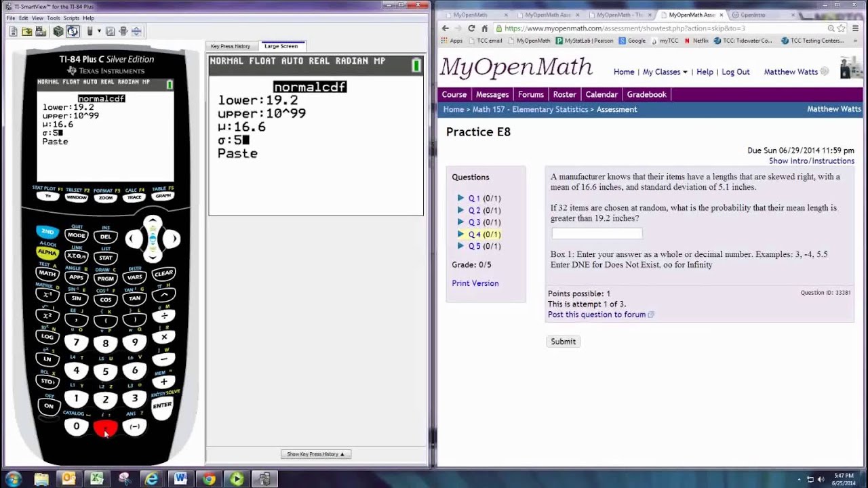This screenshot has width=868, height=488.
Task: Click the negative (−) calculator key
Action: (x=134, y=426)
